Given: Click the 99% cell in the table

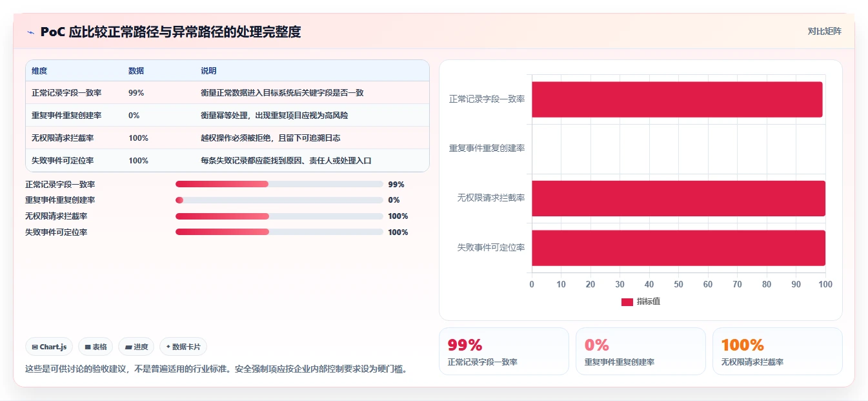Looking at the screenshot, I should click(x=136, y=93).
